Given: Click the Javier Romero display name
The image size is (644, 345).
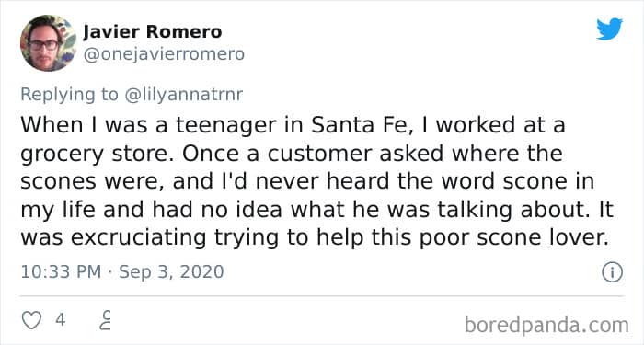Looking at the screenshot, I should (x=153, y=31).
